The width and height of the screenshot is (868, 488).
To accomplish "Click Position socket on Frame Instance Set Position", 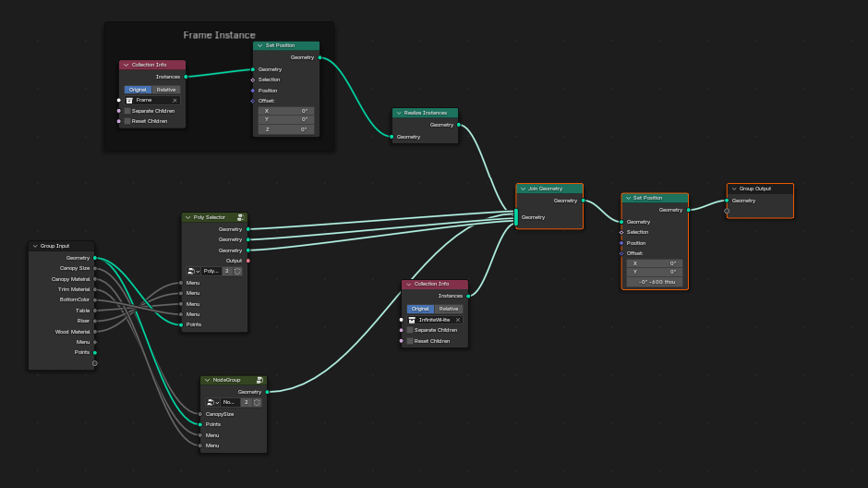I will [x=253, y=91].
